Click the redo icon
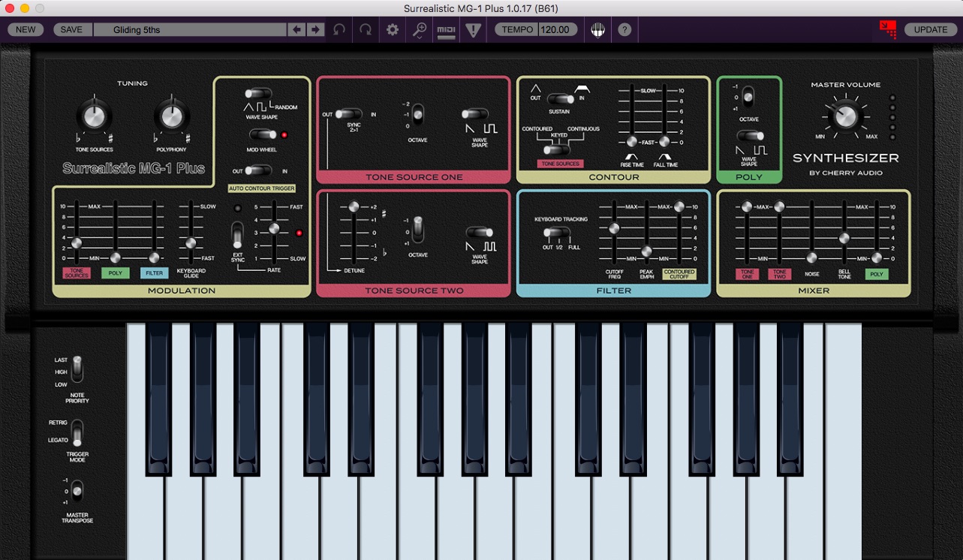This screenshot has width=963, height=560. tap(366, 30)
